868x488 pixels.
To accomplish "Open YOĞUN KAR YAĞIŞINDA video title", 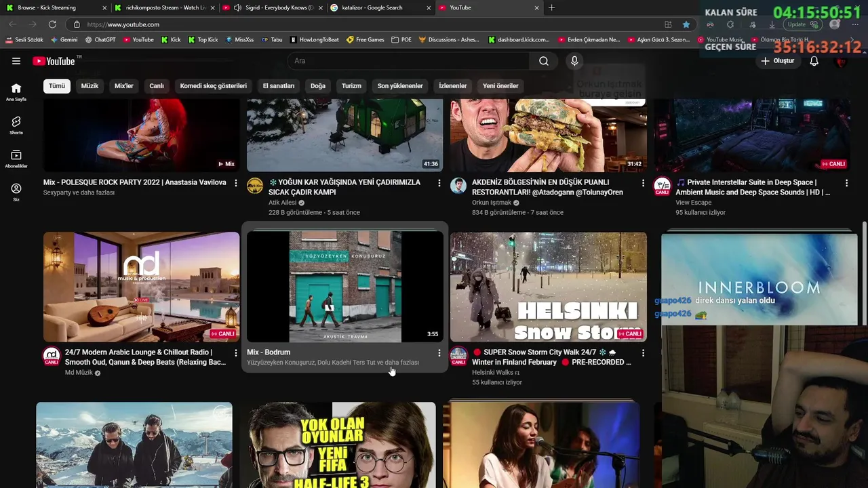I will 344,187.
